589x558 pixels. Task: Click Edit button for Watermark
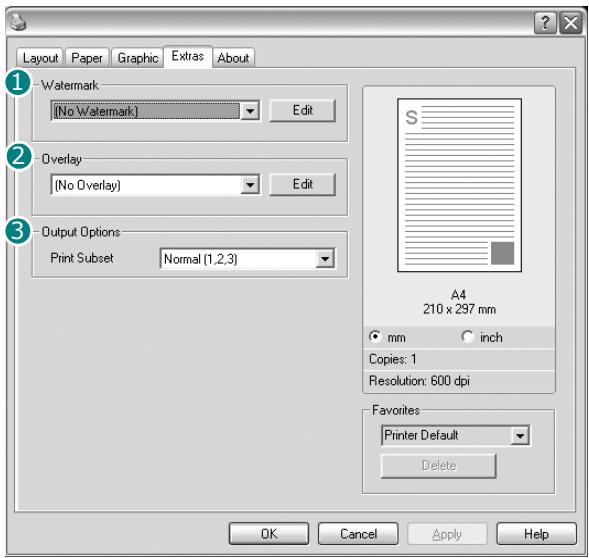pyautogui.click(x=302, y=110)
